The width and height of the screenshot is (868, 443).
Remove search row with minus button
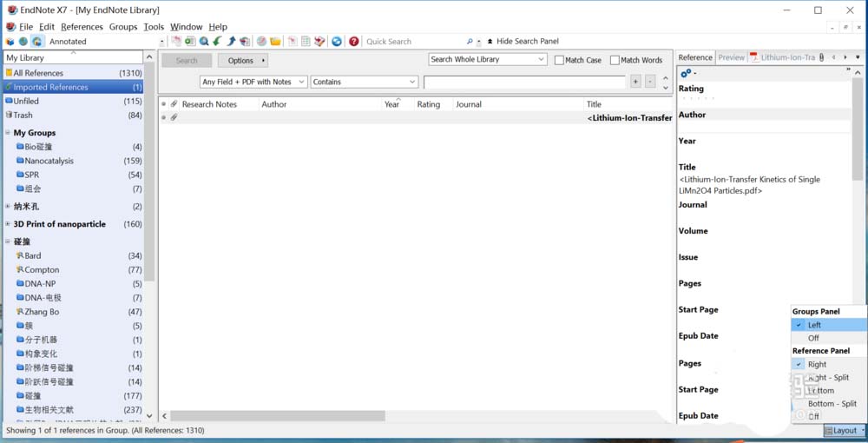pos(650,82)
